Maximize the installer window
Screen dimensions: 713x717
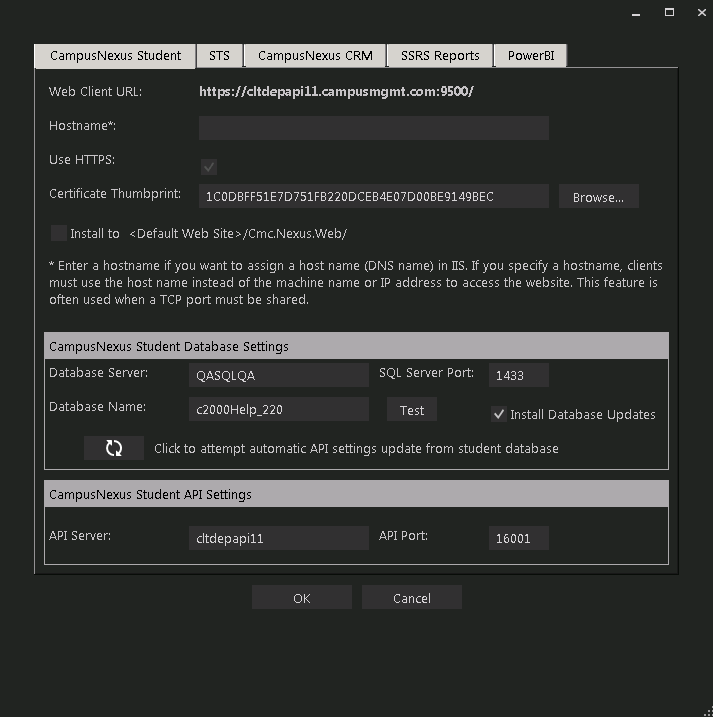(669, 12)
